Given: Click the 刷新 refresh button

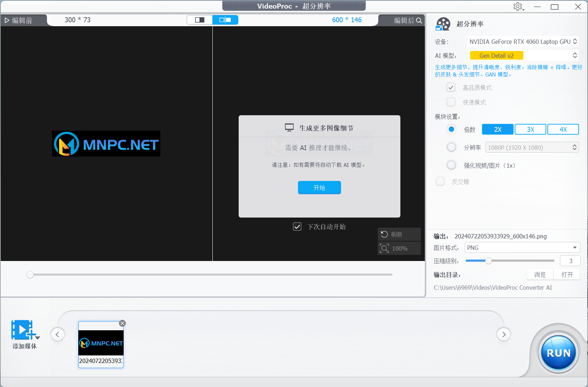Looking at the screenshot, I should (399, 234).
